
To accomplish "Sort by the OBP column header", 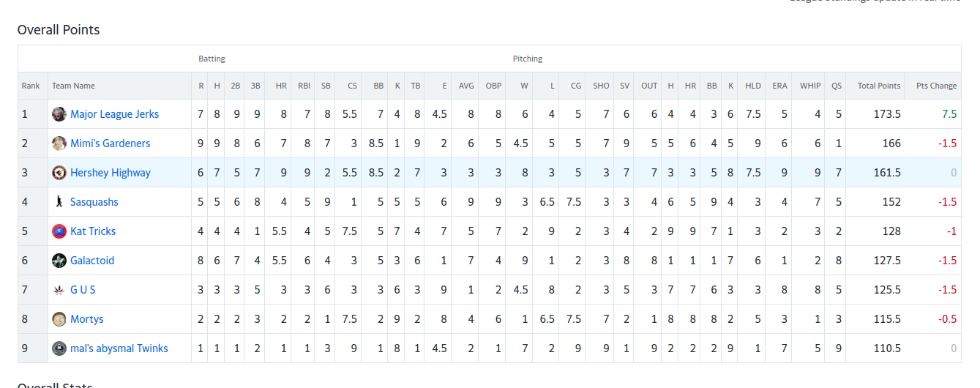I will pyautogui.click(x=494, y=86).
